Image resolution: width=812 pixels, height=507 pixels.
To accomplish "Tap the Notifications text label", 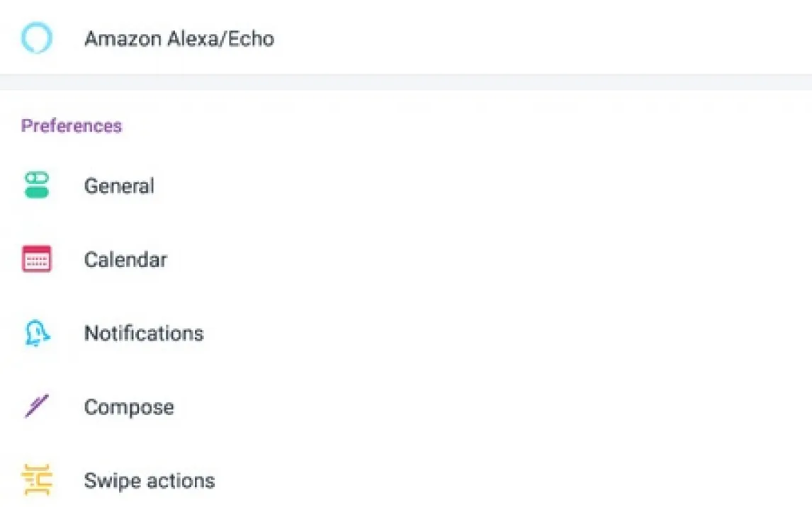I will (144, 334).
